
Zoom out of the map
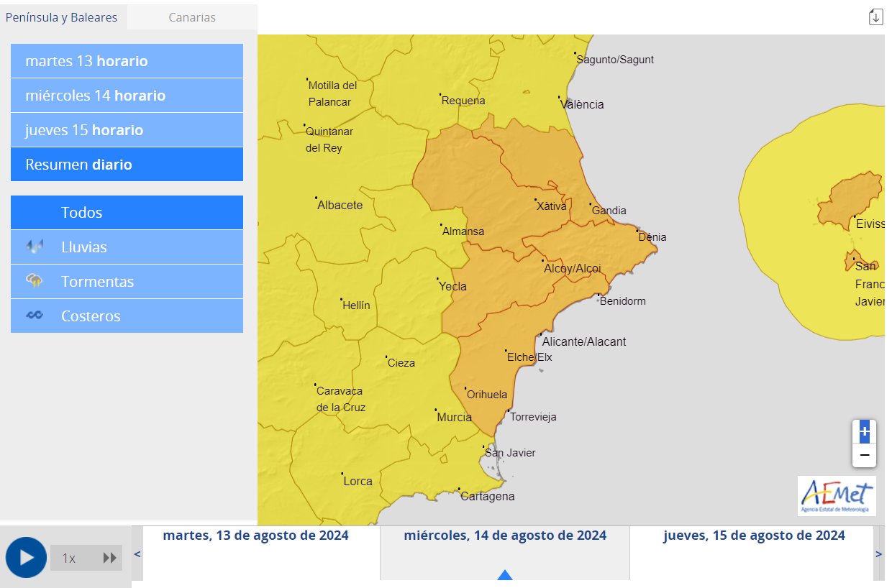(x=864, y=455)
